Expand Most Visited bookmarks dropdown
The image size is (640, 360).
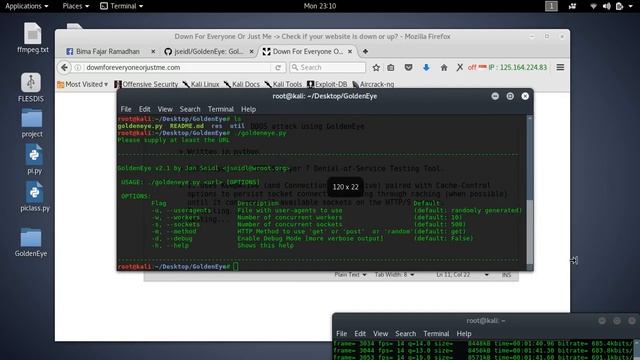[82, 84]
